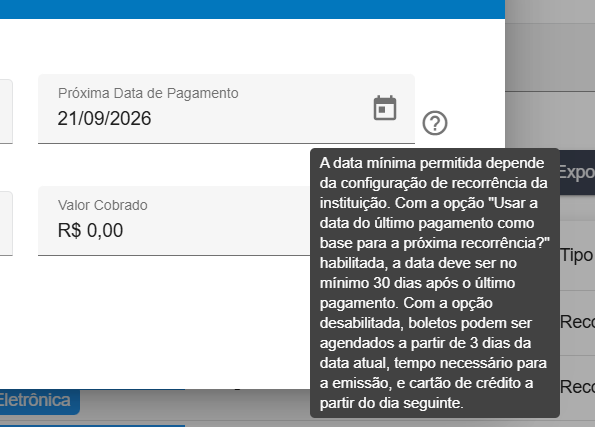This screenshot has height=427, width=595.
Task: Focus the Próxima Data de Pagamento field
Action: click(226, 109)
